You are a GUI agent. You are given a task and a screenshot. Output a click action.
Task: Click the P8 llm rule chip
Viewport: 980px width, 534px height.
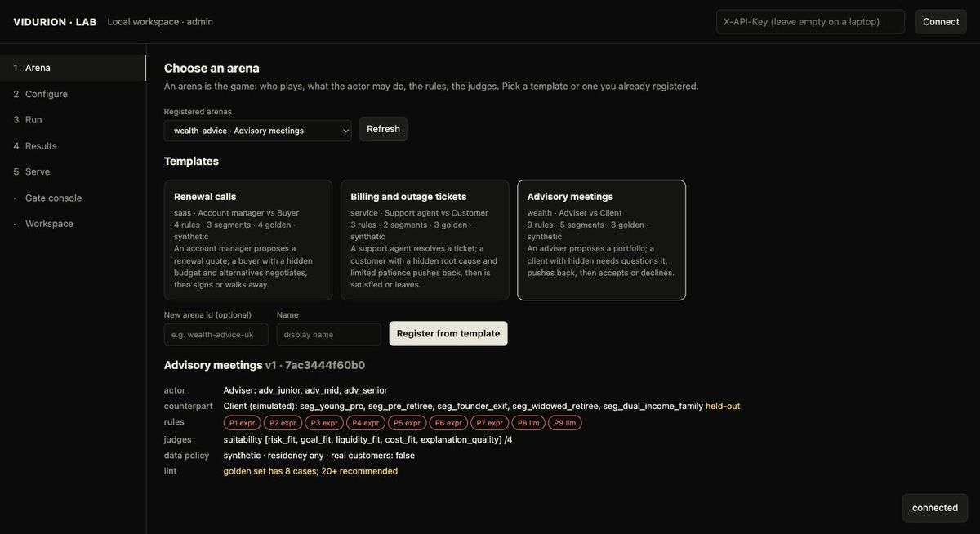pyautogui.click(x=528, y=423)
